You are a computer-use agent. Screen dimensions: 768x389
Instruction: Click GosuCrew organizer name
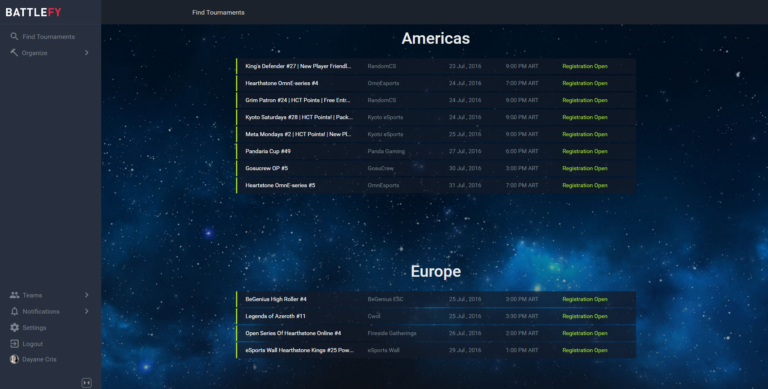(x=381, y=168)
